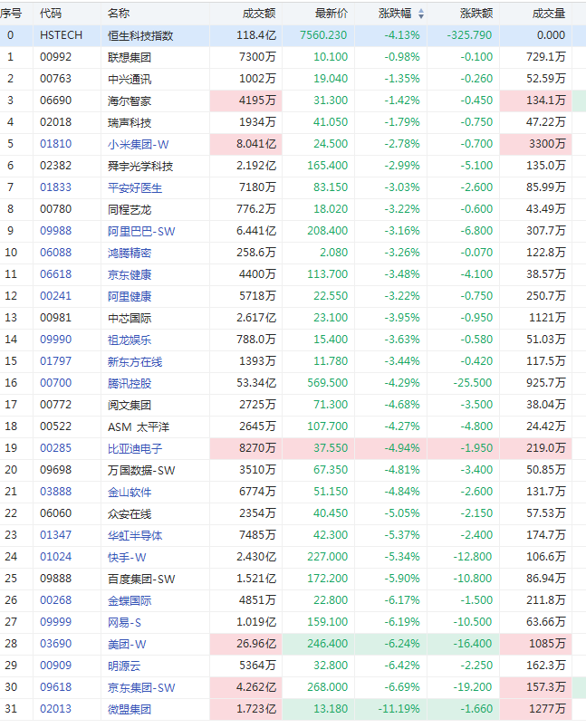586x728 pixels.
Task: Open 比亚迪电子 stock link
Action: click(x=135, y=448)
